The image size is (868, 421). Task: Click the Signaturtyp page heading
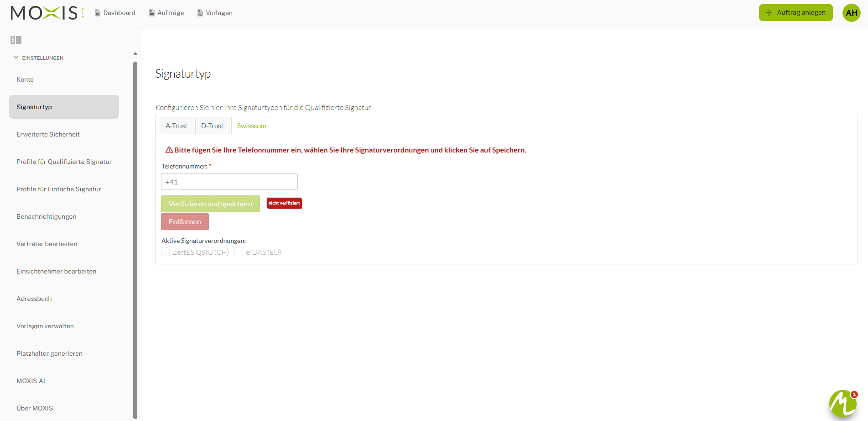[x=183, y=74]
